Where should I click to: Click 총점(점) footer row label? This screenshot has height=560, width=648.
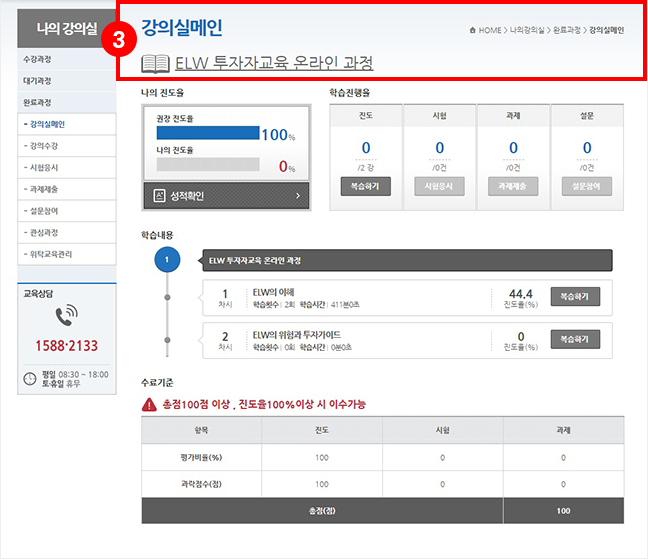(x=322, y=511)
